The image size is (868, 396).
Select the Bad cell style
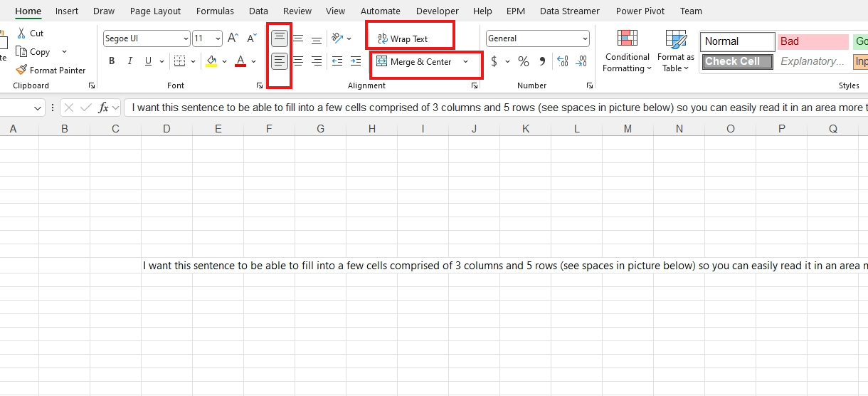(x=813, y=41)
